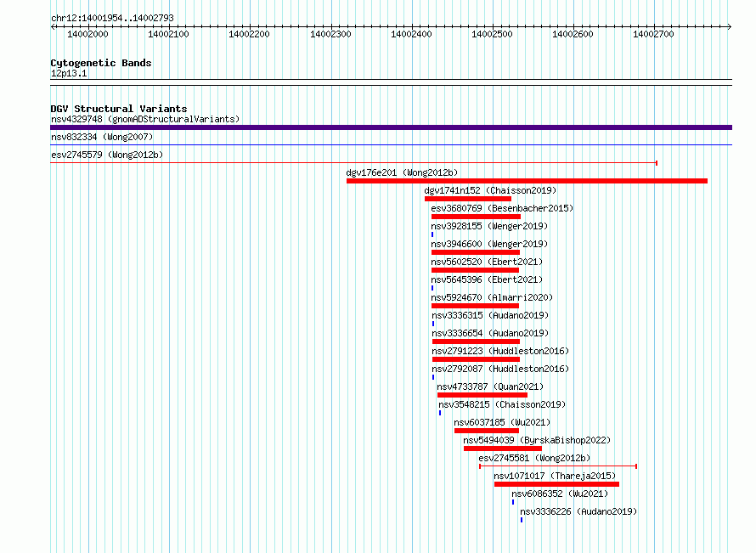The height and width of the screenshot is (553, 756).
Task: Click the DGV Structural Variants track title
Action: tap(119, 109)
